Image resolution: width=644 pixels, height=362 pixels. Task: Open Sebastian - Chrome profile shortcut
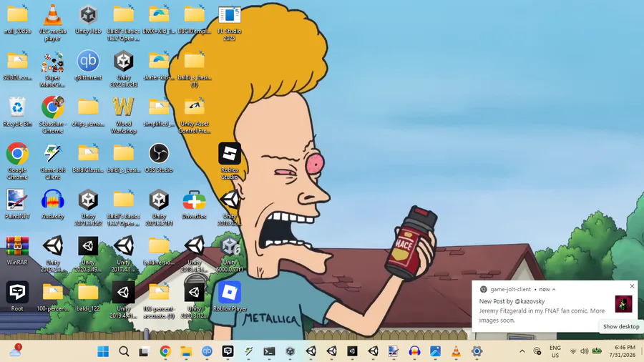(x=52, y=114)
